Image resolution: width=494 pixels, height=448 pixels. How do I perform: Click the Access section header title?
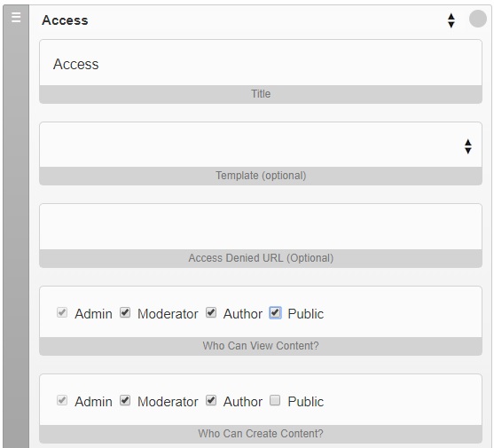65,20
